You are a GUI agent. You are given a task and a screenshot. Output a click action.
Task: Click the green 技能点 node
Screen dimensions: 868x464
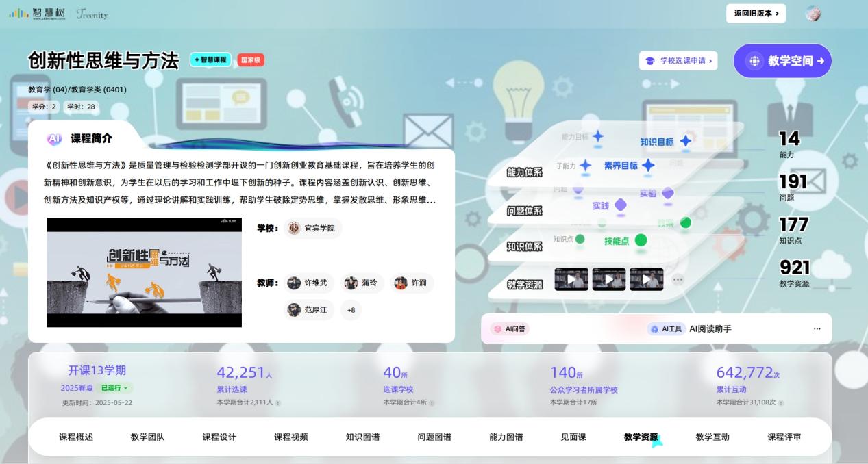pyautogui.click(x=641, y=240)
